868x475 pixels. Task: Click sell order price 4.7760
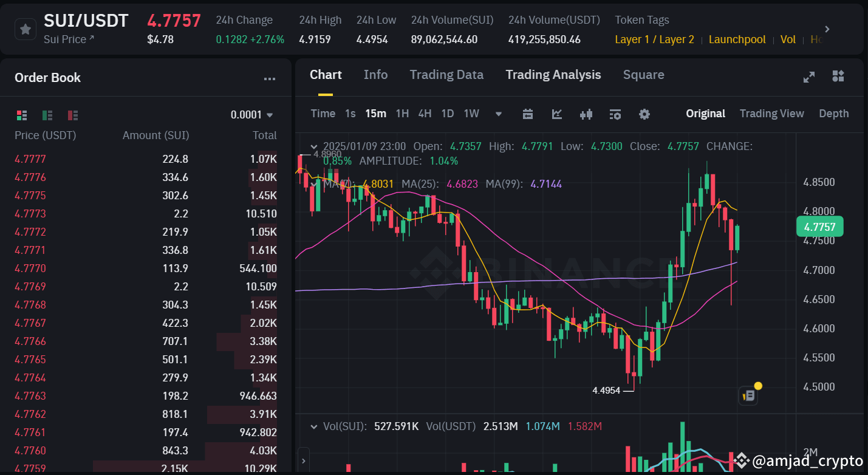coord(30,451)
